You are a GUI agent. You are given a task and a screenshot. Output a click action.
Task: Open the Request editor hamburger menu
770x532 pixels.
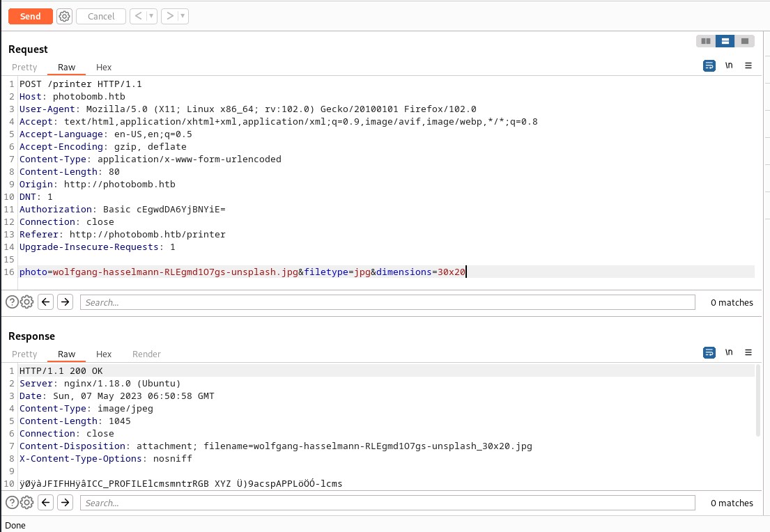[x=748, y=65]
